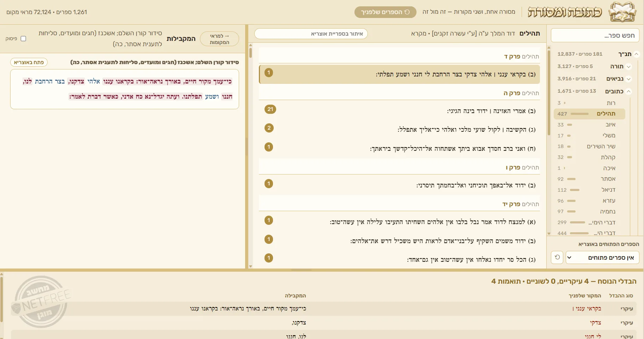This screenshot has height=339, width=644.
Task: Click badge 1 on verse ידוד משמים השקיף
Action: [269, 239]
